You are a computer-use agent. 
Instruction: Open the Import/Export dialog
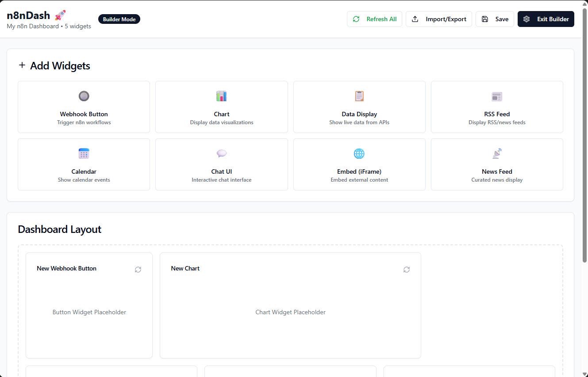[438, 19]
